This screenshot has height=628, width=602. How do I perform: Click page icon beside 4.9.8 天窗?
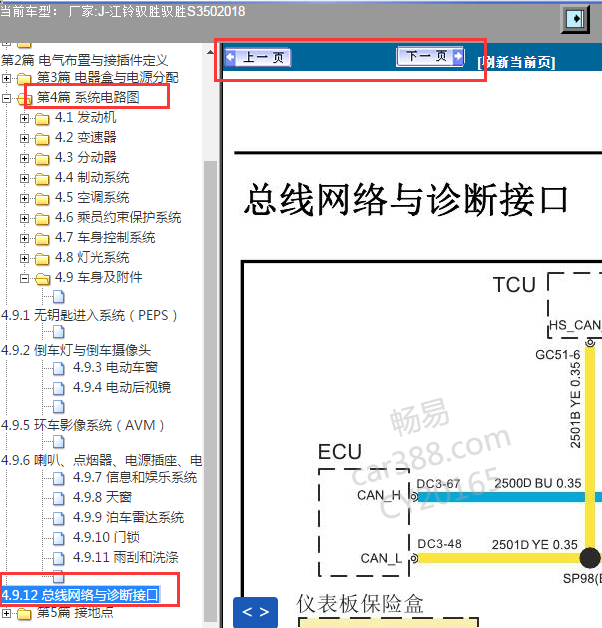[59, 498]
